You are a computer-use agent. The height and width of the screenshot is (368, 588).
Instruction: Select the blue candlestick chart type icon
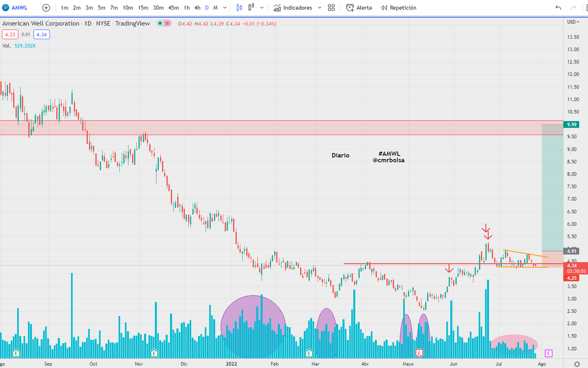coord(240,8)
